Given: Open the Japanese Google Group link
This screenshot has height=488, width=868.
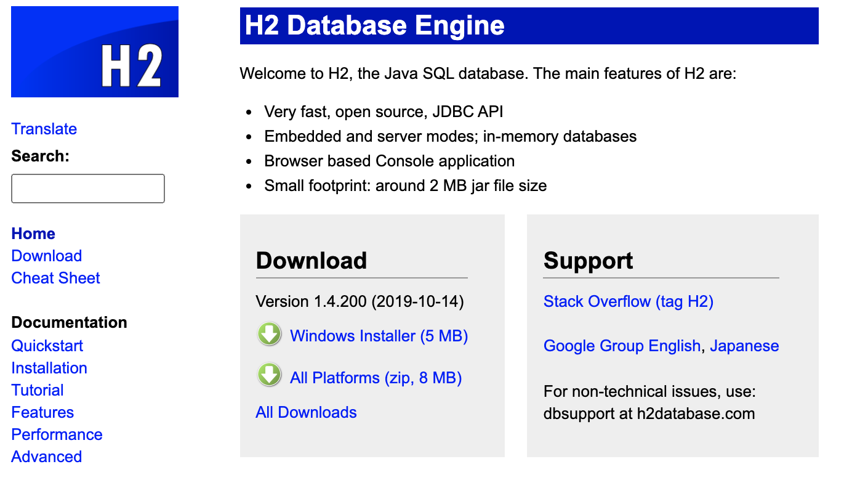Looking at the screenshot, I should [x=745, y=346].
